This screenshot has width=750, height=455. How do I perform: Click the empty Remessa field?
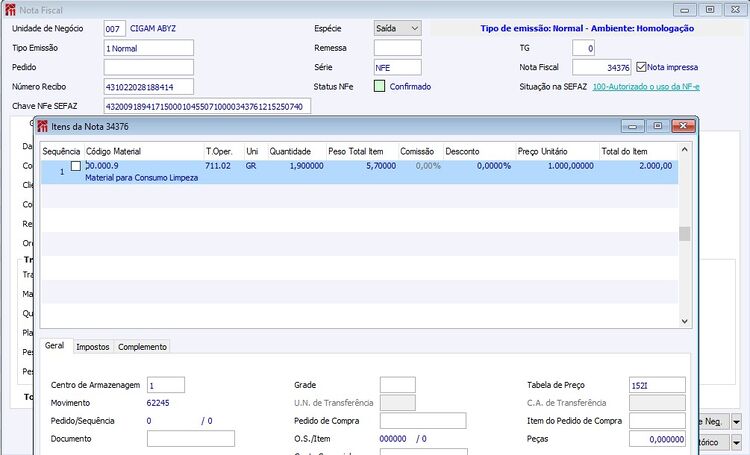coord(397,48)
